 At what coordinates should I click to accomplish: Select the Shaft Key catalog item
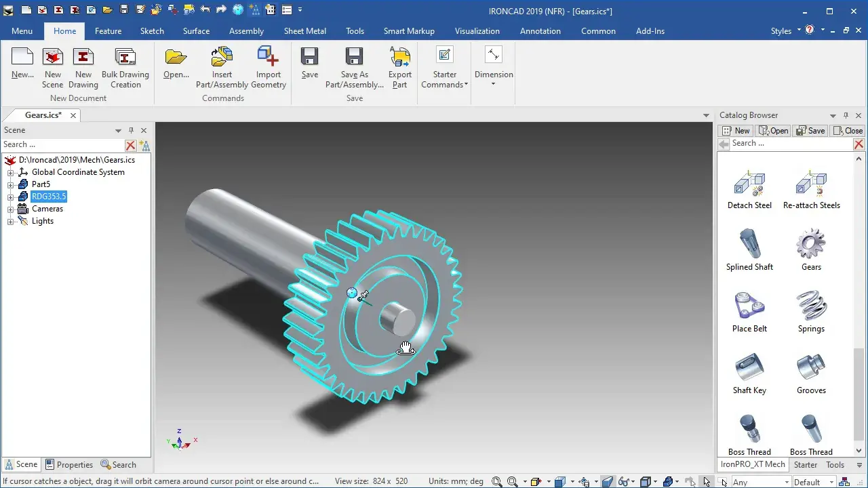(749, 373)
